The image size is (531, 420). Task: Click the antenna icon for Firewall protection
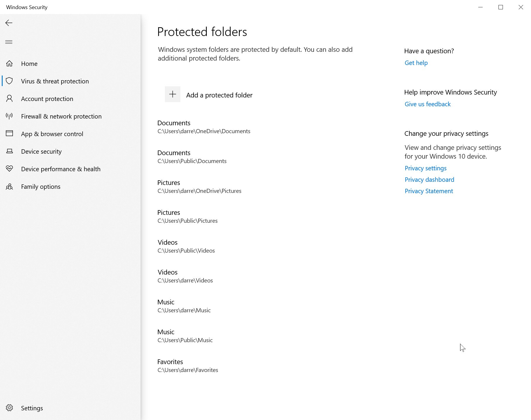pos(9,116)
